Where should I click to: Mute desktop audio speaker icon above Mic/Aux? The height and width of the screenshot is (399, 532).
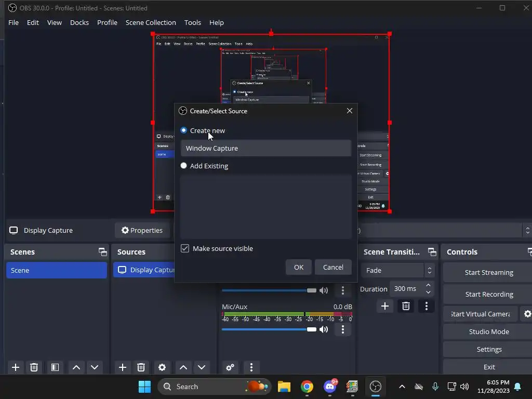tap(324, 290)
